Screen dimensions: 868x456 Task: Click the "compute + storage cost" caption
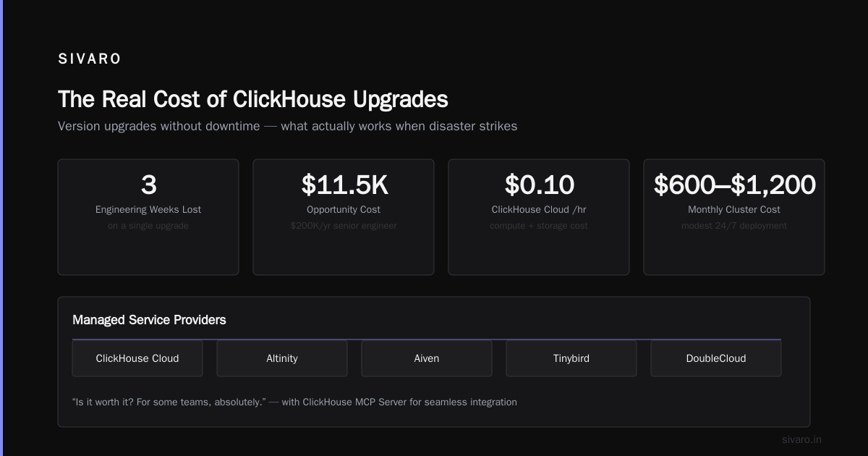coord(539,226)
